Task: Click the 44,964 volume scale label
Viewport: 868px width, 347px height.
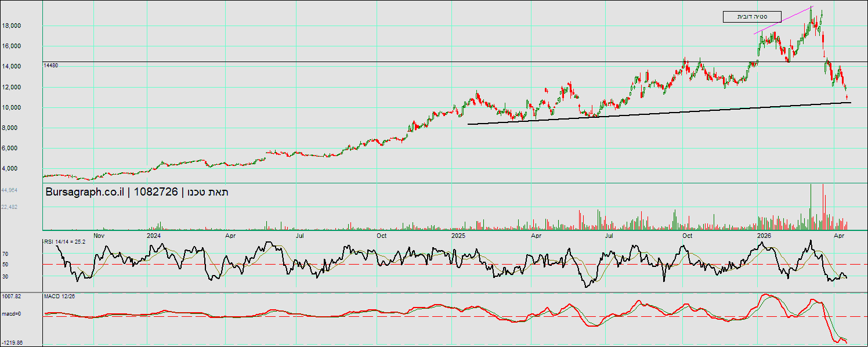Action: click(9, 190)
